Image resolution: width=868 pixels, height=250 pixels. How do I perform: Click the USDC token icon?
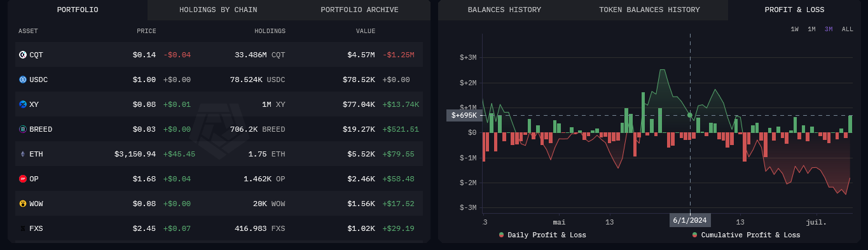click(23, 80)
